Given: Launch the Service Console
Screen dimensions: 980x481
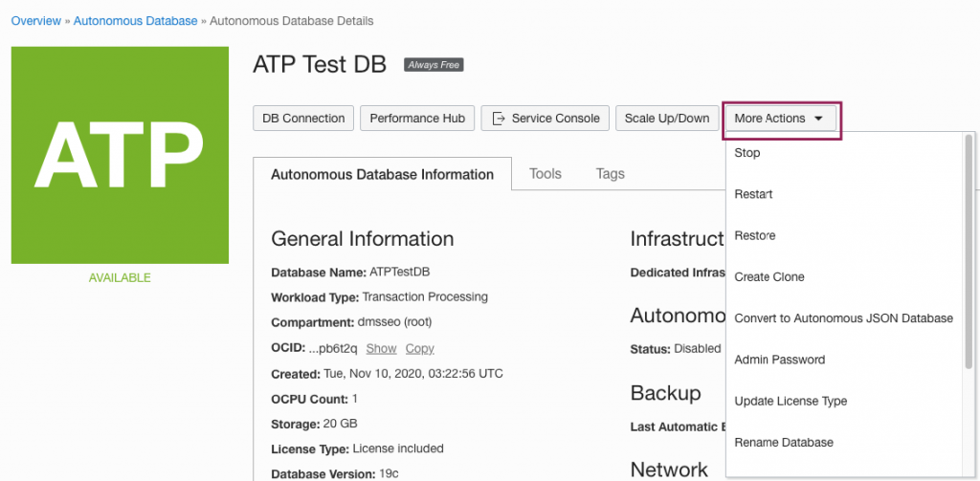Looking at the screenshot, I should coord(545,118).
